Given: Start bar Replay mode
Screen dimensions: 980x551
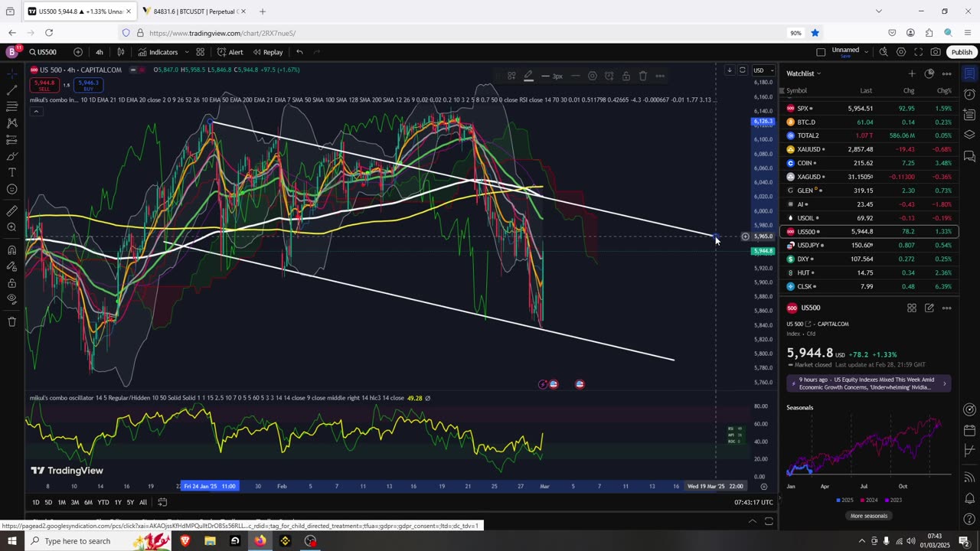Looking at the screenshot, I should pos(268,52).
